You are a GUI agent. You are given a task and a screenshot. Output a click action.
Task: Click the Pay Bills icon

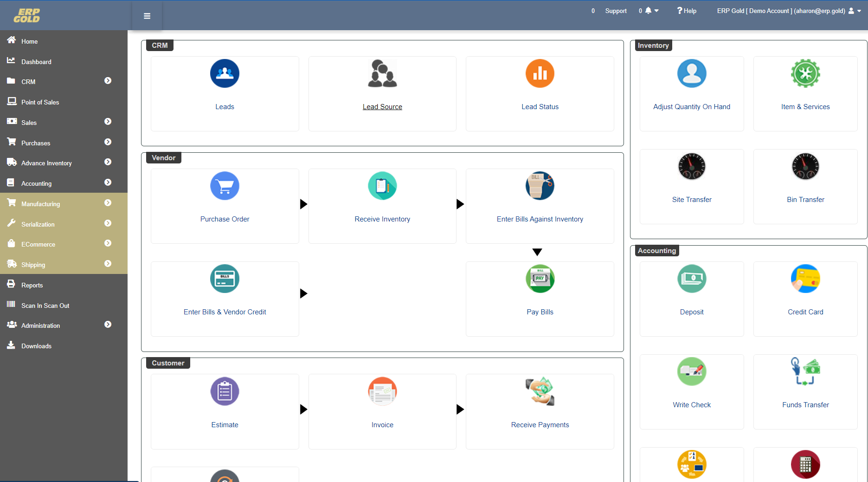540,279
